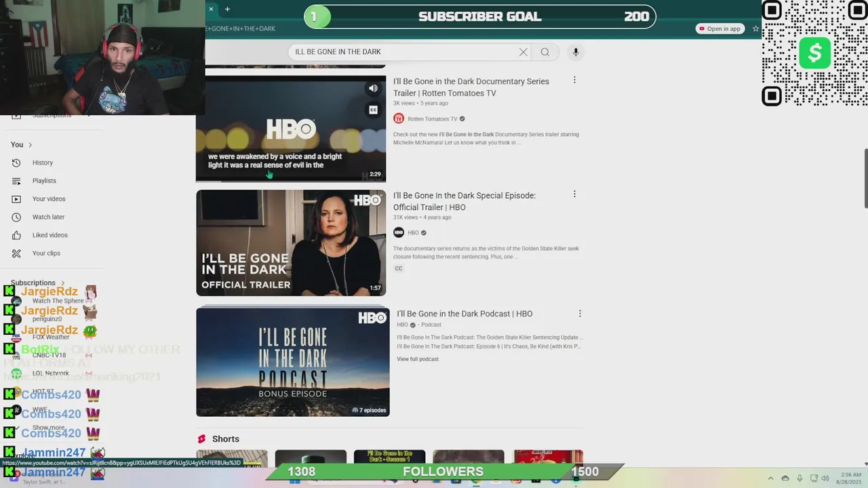Open I'll Be Gone in the Dark Podcast | HBO
Image resolution: width=868 pixels, height=488 pixels.
465,314
